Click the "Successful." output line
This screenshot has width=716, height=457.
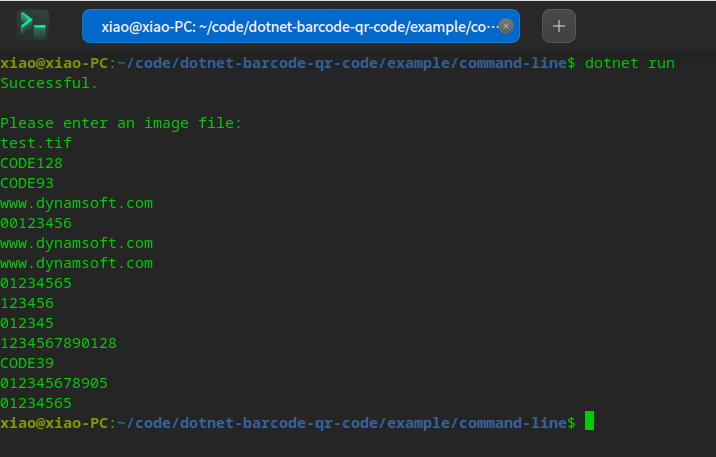pos(49,83)
